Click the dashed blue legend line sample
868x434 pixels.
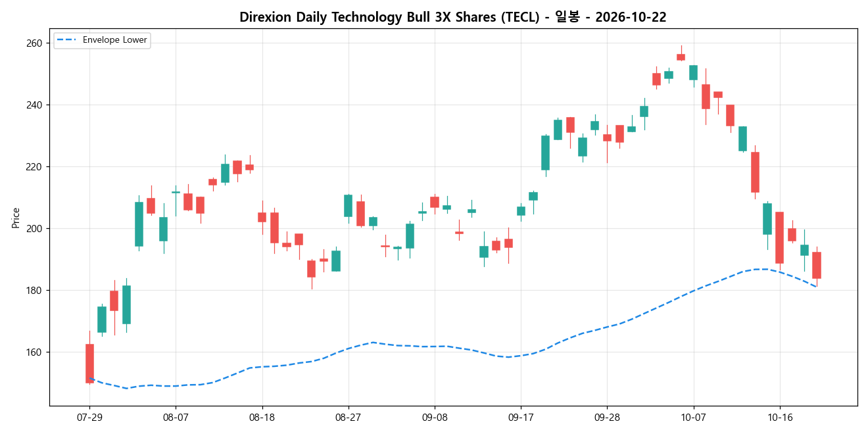click(66, 40)
